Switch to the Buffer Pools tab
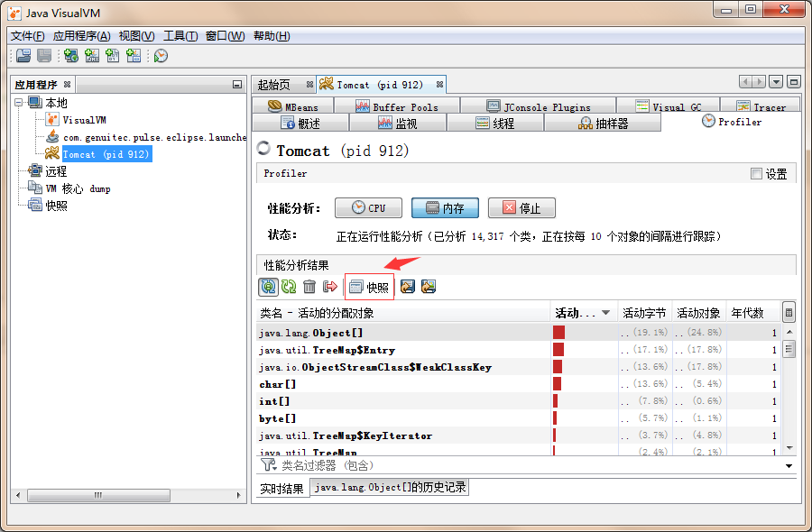Image resolution: width=812 pixels, height=532 pixels. coord(397,106)
